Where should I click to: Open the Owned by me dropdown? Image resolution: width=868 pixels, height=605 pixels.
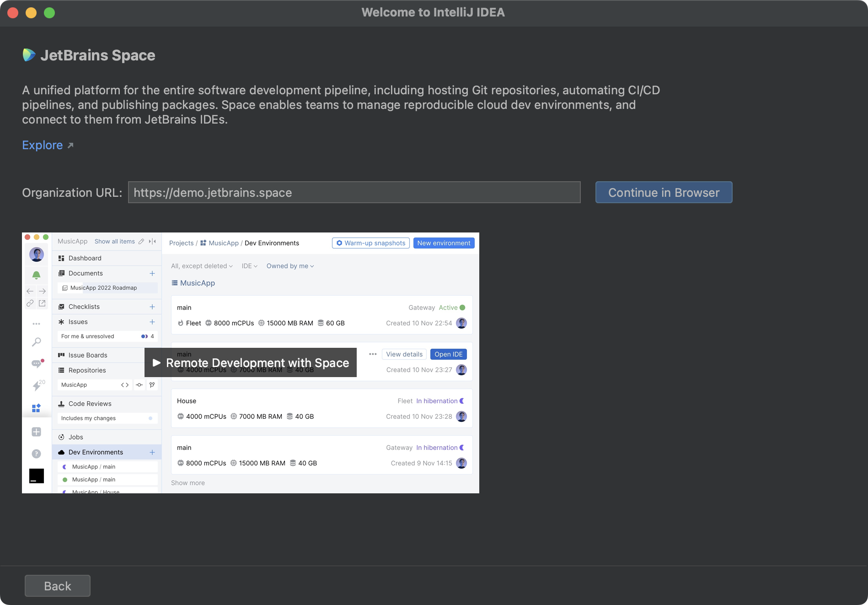coord(289,266)
